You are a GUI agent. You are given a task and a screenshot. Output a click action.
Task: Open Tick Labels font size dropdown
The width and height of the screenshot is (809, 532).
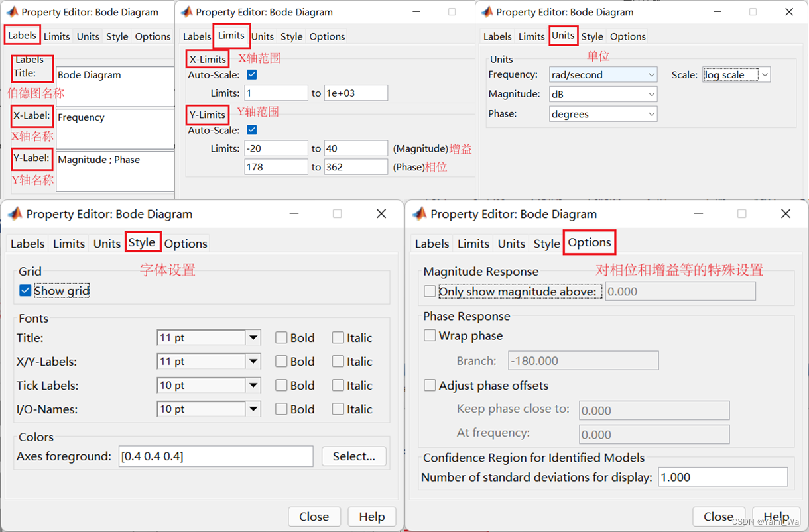tap(209, 386)
